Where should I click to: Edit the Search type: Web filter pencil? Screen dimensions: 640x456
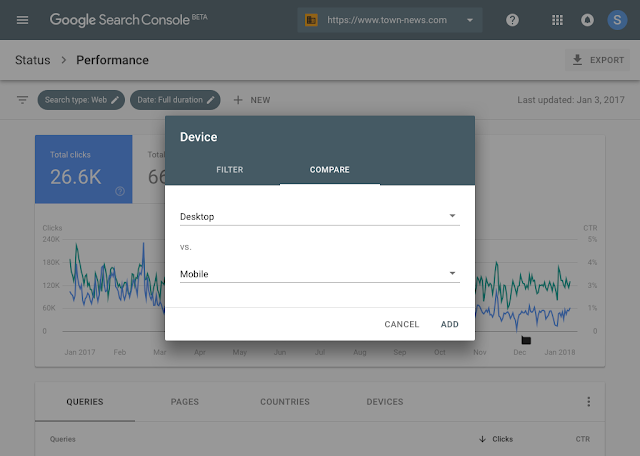(x=115, y=100)
